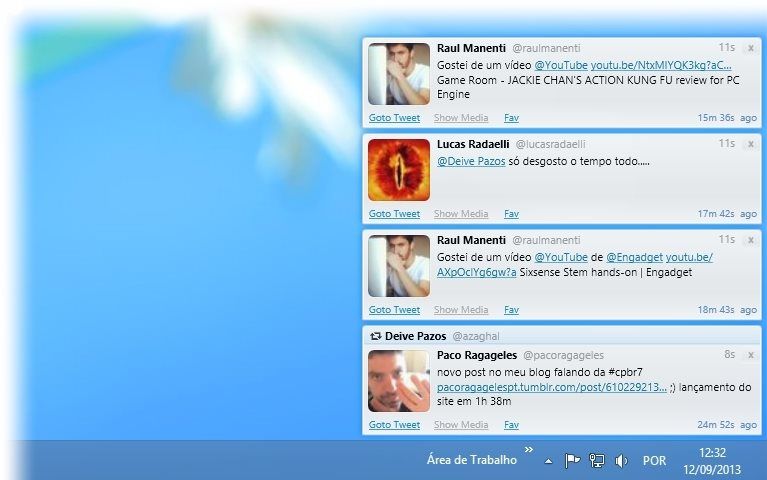
Task: Open the taskbar clock showing 12:32
Action: (712, 461)
